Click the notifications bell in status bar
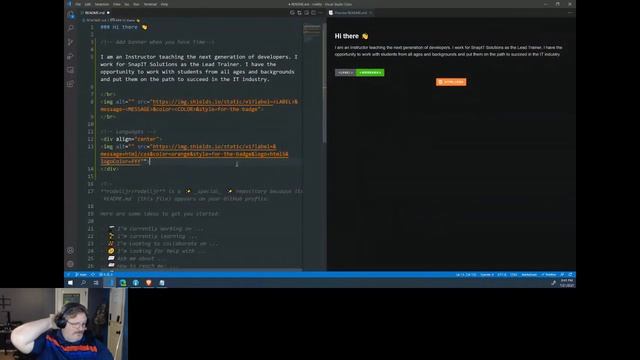Screen dimensions: 640x360 tap(571, 274)
